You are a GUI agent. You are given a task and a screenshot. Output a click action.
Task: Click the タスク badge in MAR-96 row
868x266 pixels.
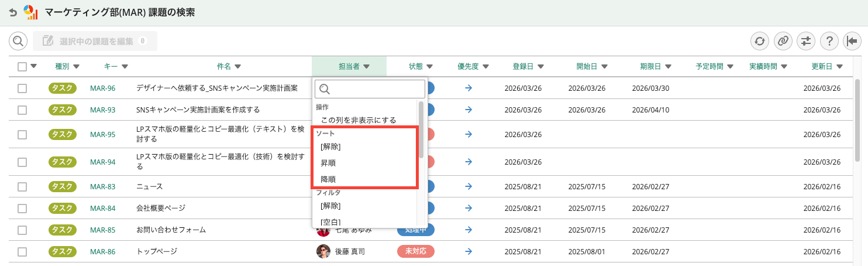64,88
